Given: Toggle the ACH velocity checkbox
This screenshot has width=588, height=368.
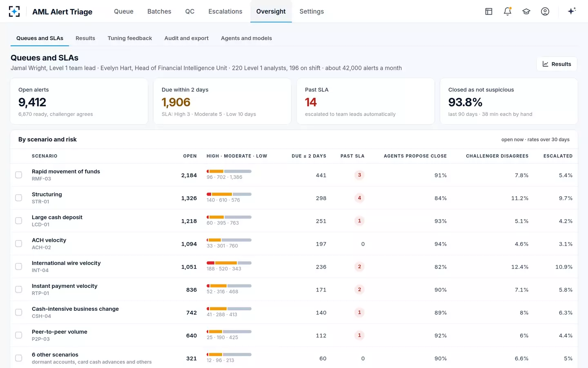Looking at the screenshot, I should point(19,244).
